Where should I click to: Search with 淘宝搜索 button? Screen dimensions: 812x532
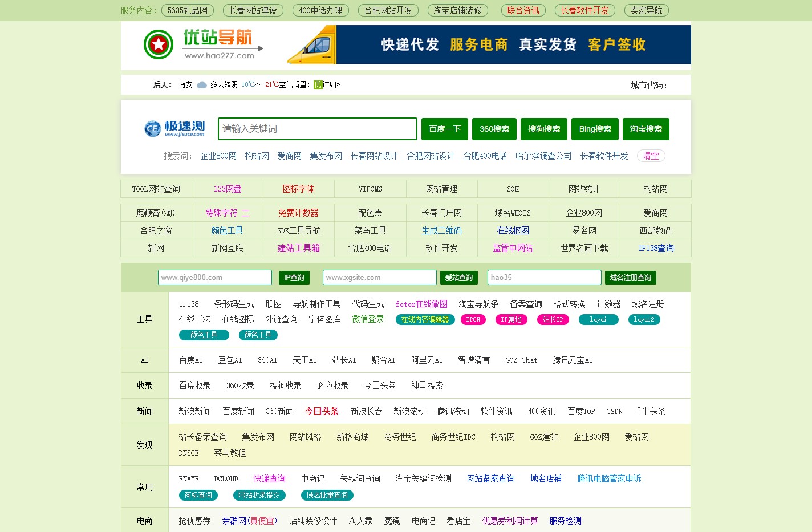tap(646, 129)
